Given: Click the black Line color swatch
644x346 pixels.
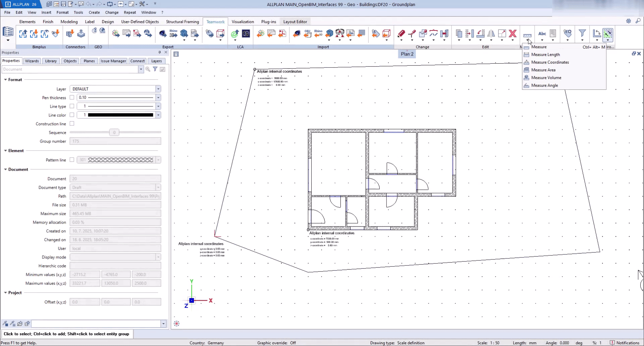Looking at the screenshot, I should [120, 115].
